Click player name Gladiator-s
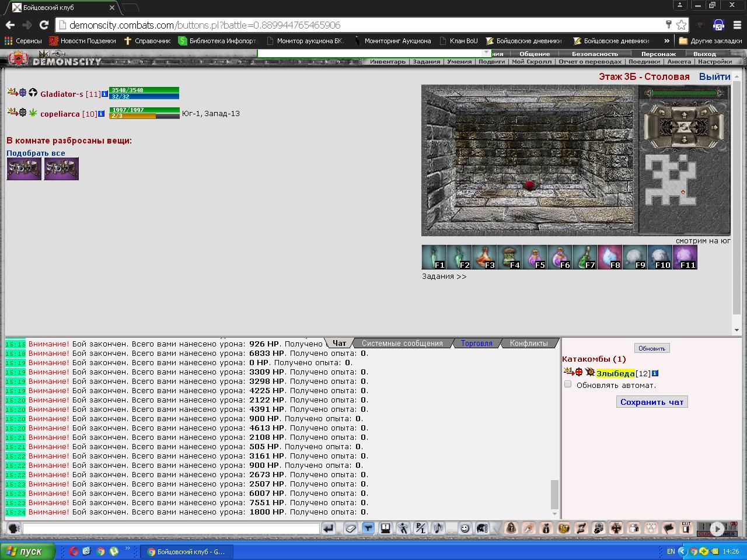This screenshot has width=747, height=560. point(62,94)
